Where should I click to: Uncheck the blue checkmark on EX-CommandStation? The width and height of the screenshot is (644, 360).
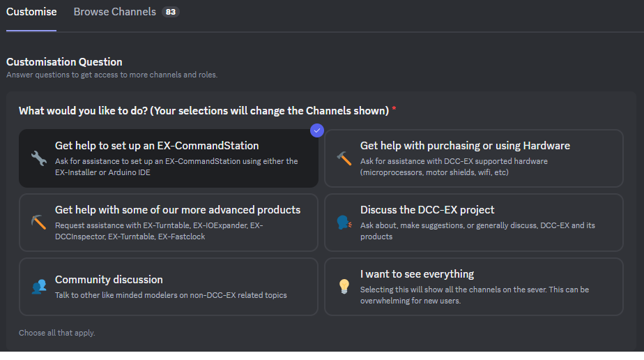(x=317, y=130)
